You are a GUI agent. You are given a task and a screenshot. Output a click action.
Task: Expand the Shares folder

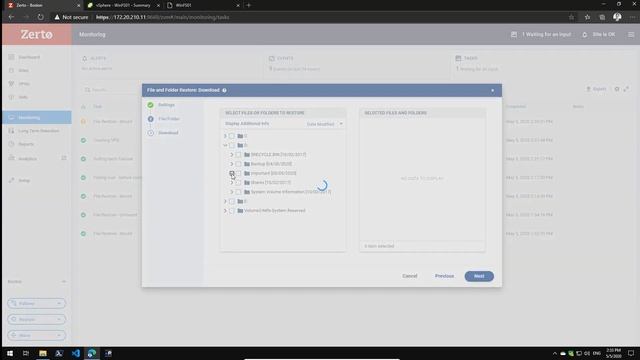pos(232,182)
